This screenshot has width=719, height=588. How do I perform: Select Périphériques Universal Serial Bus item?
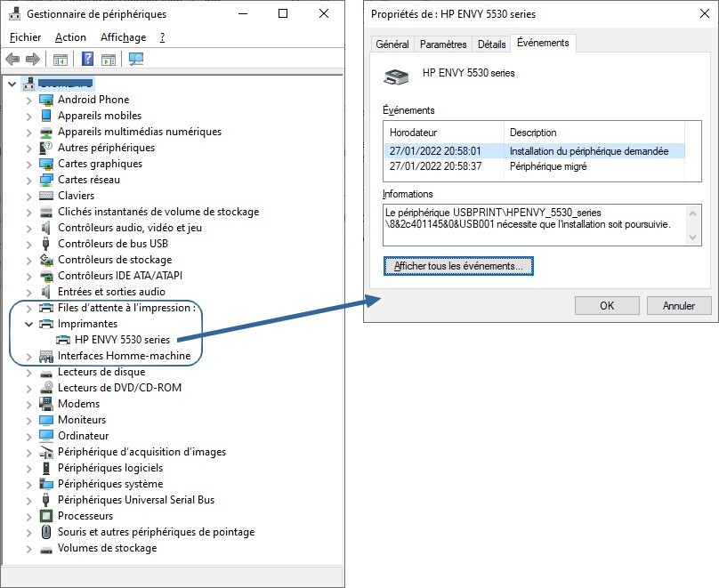(136, 500)
